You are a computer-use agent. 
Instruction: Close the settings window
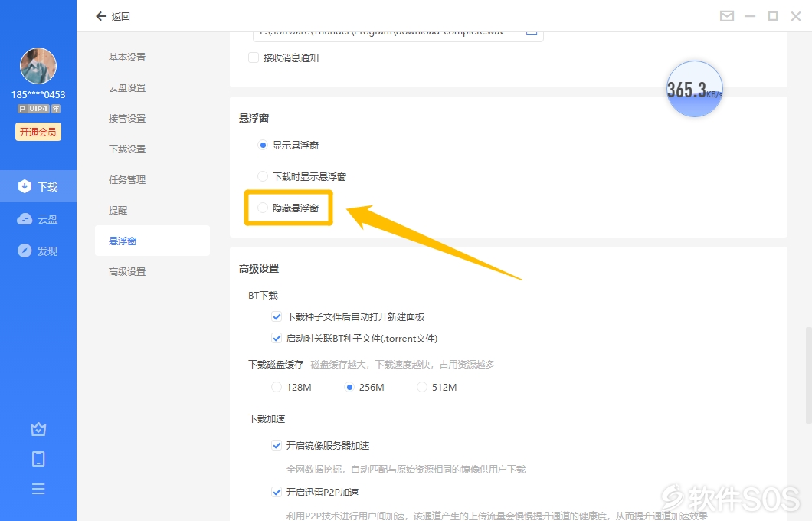click(796, 16)
